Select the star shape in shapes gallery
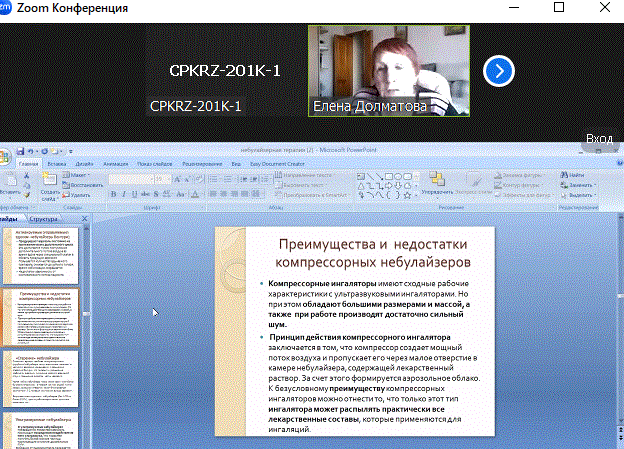 (x=407, y=195)
